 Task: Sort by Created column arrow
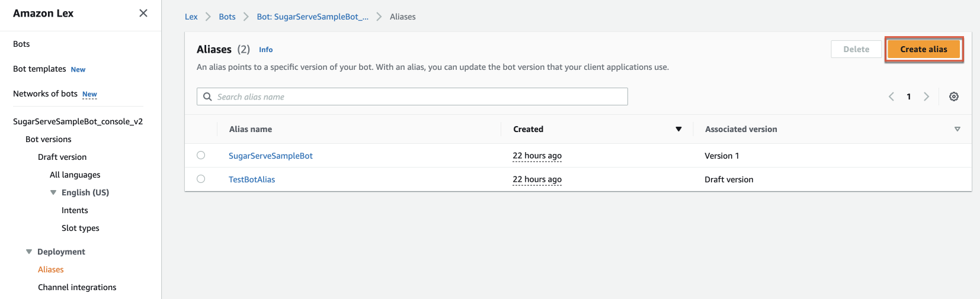pyautogui.click(x=678, y=129)
